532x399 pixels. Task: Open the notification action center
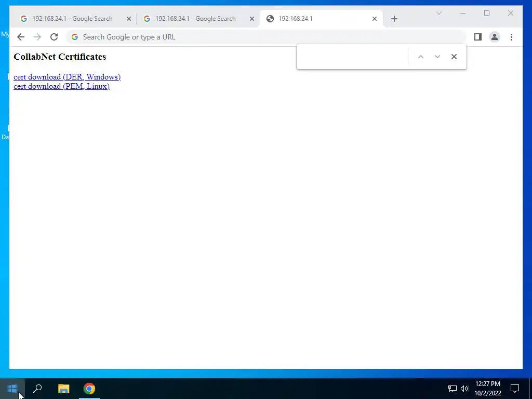tap(515, 389)
